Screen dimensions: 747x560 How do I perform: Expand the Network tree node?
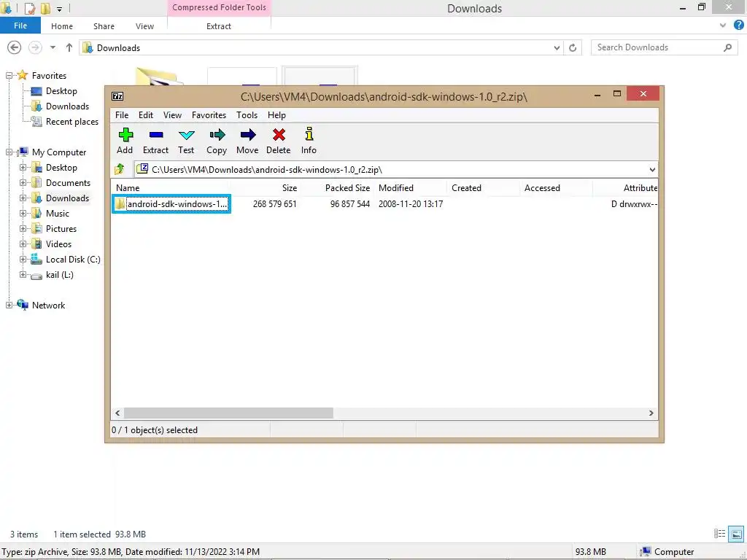pos(9,306)
